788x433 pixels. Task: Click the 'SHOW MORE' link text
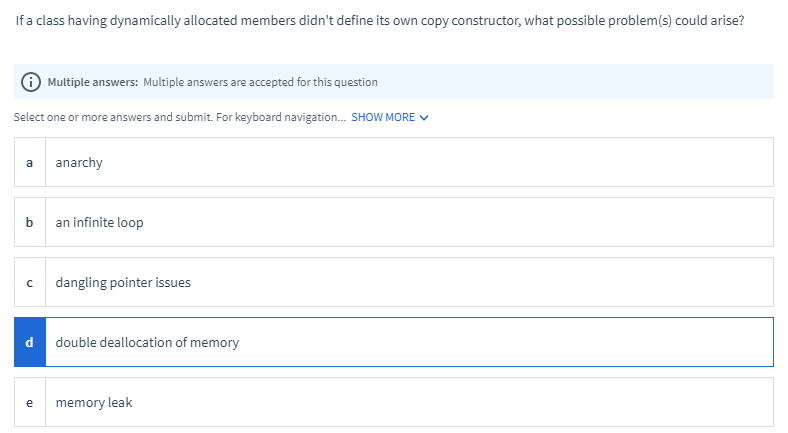[383, 117]
